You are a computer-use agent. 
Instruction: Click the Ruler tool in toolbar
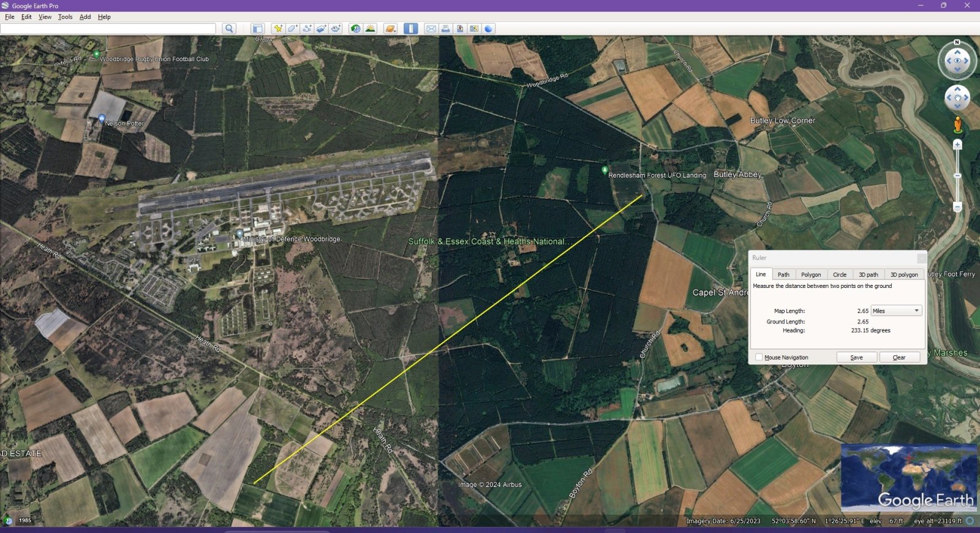click(x=411, y=29)
